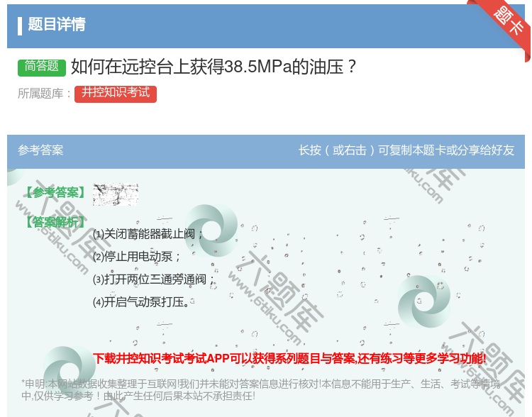Click the 所属题库 label
This screenshot has width=532, height=417.
[x=44, y=94]
